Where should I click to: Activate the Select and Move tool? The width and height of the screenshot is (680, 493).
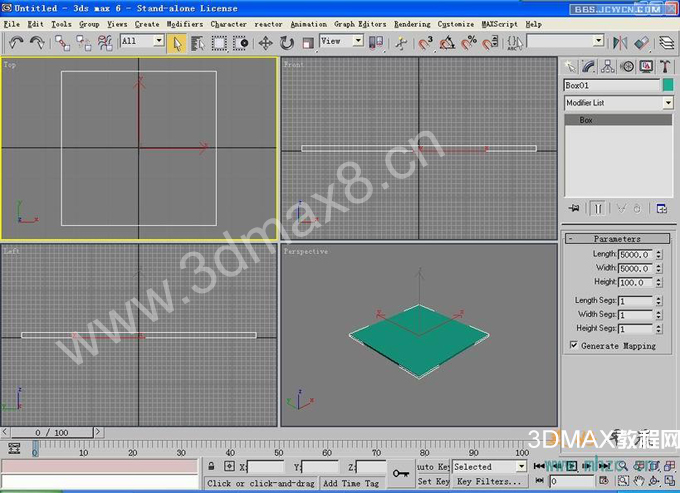266,42
